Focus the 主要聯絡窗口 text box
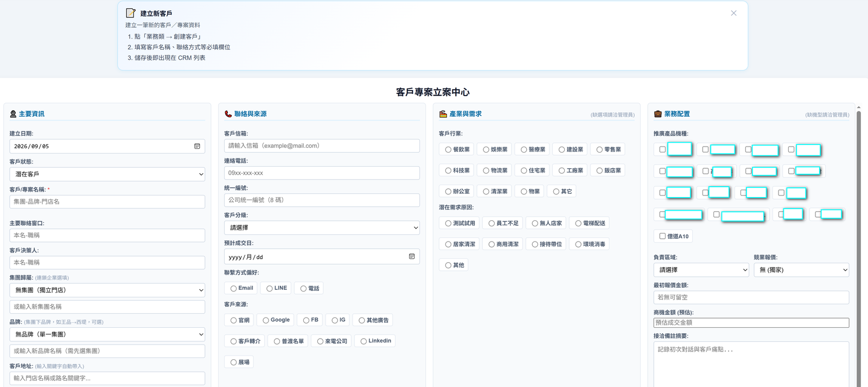The image size is (868, 387). point(107,236)
